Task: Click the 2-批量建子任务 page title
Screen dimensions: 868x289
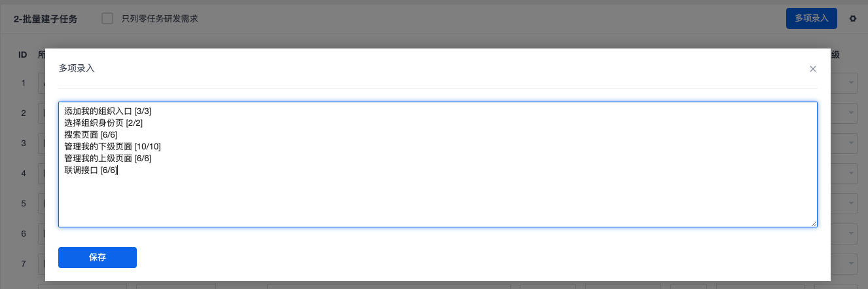Action: pyautogui.click(x=45, y=19)
